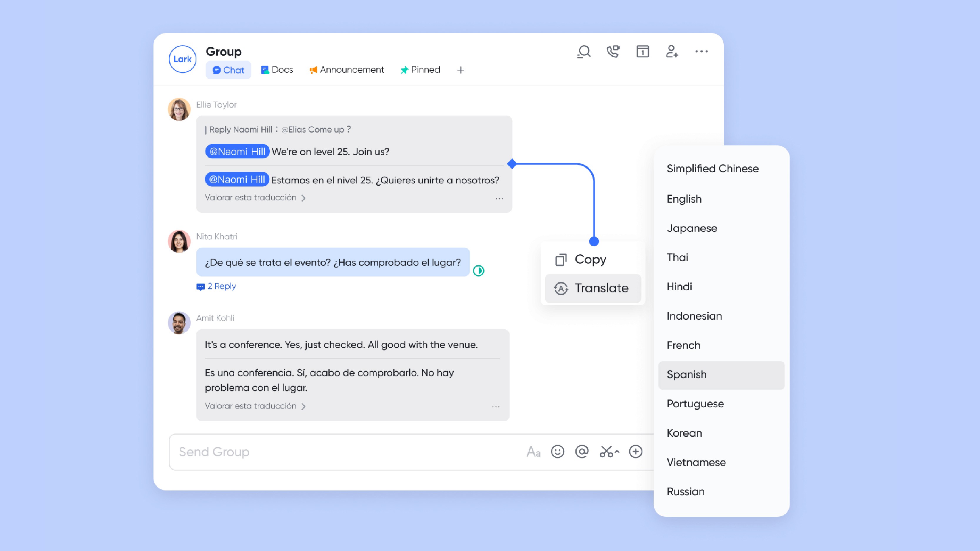Open the header's three-dot more options menu

(701, 51)
